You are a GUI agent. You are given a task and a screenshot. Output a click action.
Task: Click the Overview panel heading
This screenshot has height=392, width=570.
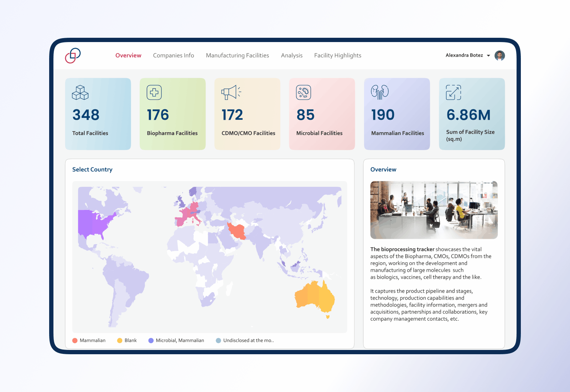(x=383, y=170)
